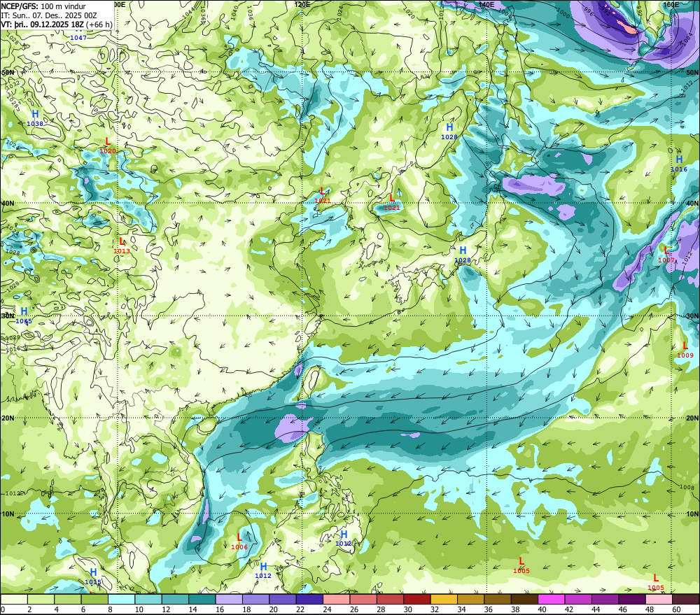
Task: Click the dark indigo 22–24 legend swatch
Action: tap(309, 599)
